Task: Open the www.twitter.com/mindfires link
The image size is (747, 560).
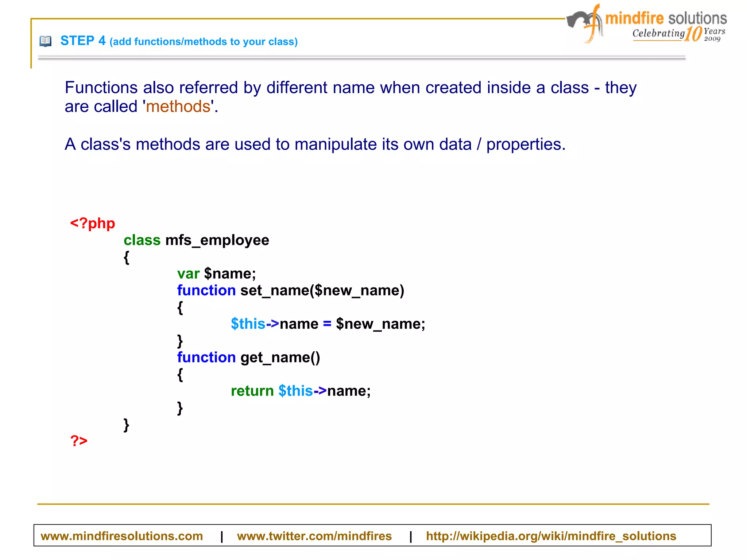Action: tap(314, 536)
